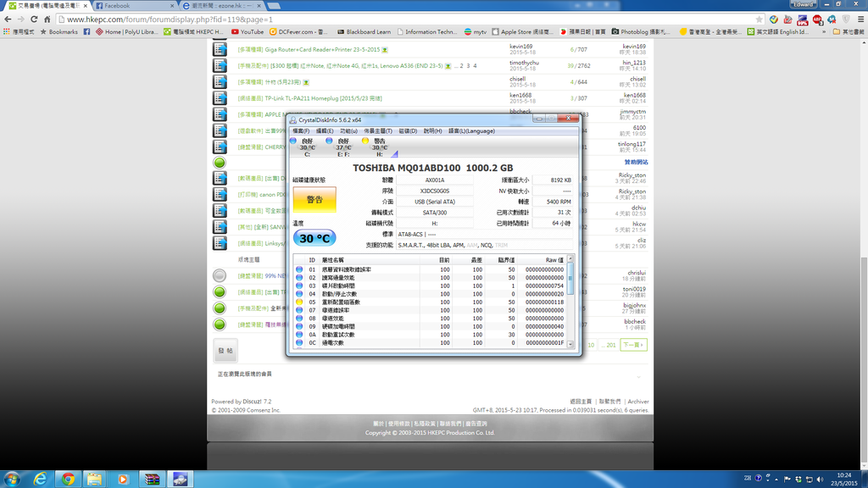This screenshot has width=868, height=488.
Task: Open Chrome from the taskbar
Action: click(68, 479)
